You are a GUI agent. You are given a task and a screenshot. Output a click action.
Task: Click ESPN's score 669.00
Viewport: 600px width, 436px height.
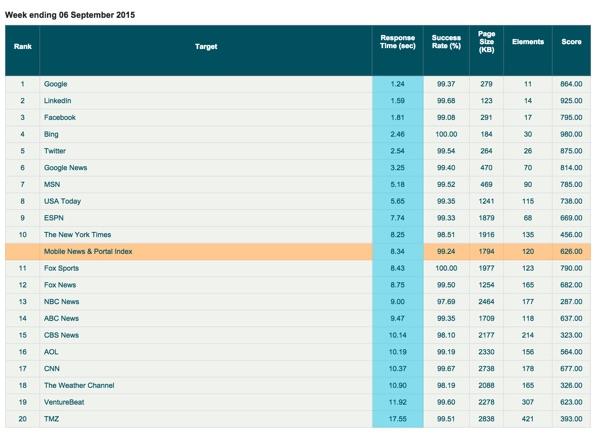click(571, 218)
